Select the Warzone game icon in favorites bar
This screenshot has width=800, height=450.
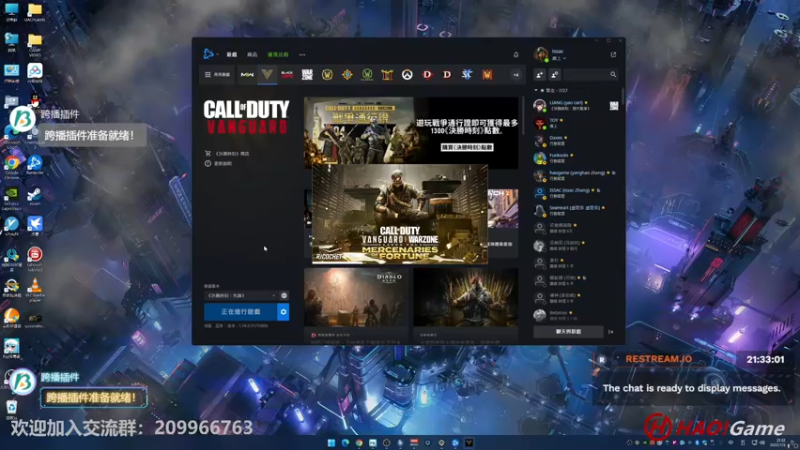point(307,74)
